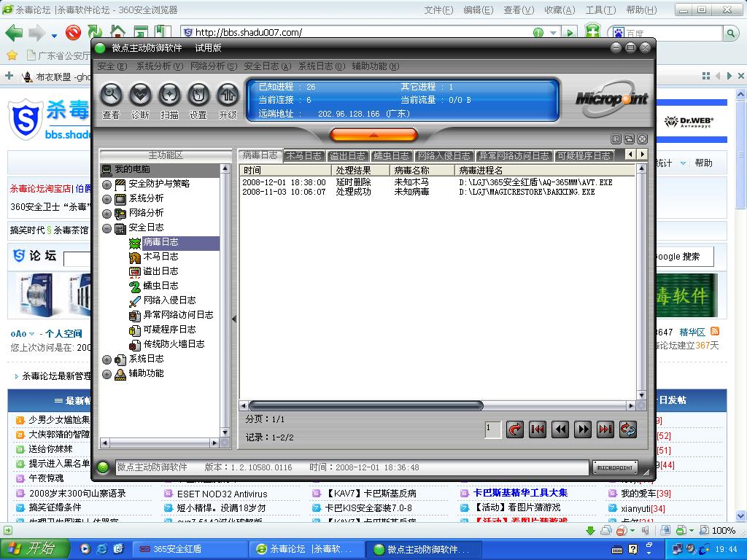Screen dimensions: 747x560
Task: Click the 病毒名称 column header
Action: tap(422, 171)
